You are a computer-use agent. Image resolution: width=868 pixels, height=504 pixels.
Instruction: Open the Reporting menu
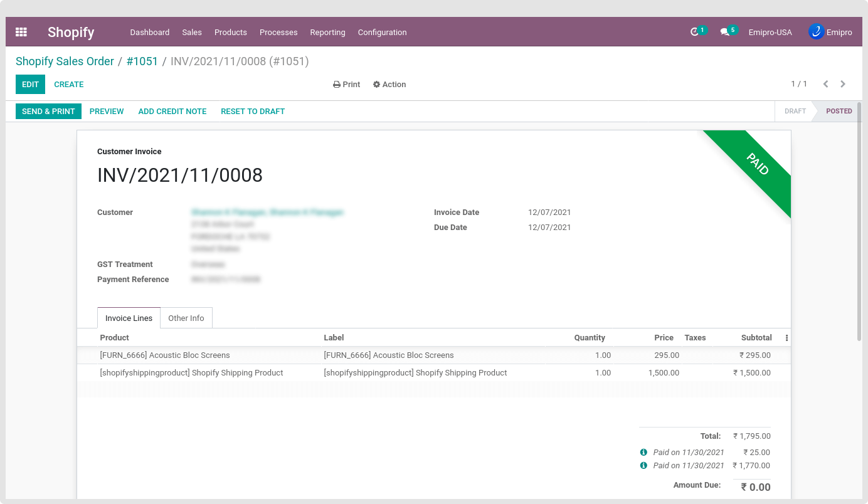coord(327,33)
